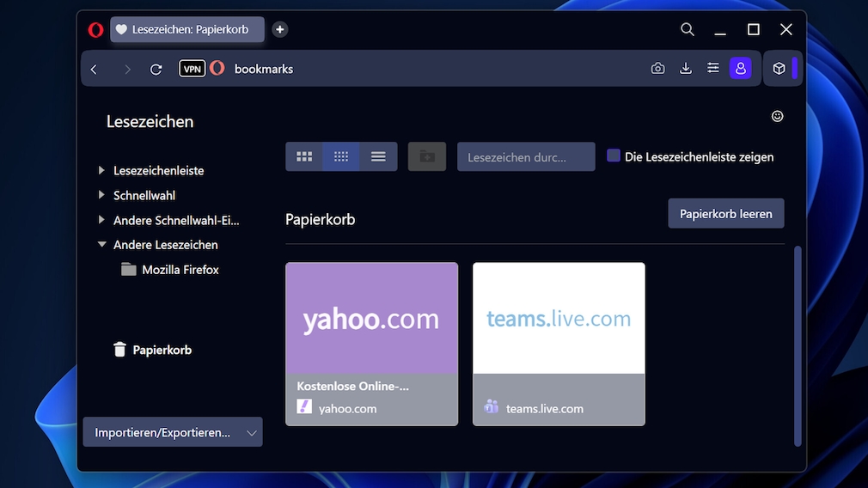Click the VPN badge in address bar
The width and height of the screenshot is (868, 488).
coord(192,69)
